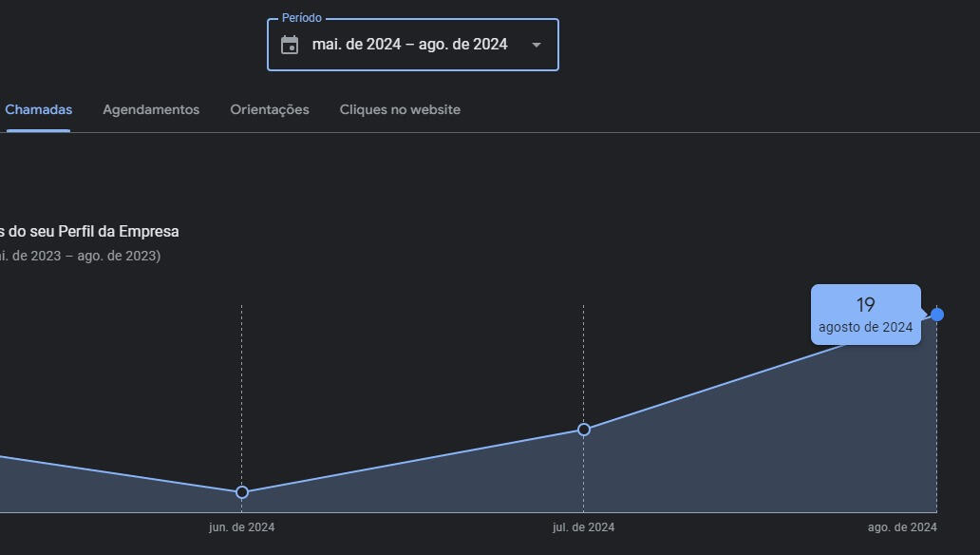This screenshot has width=980, height=555.
Task: Expand the Período dropdown arrow
Action: click(537, 45)
